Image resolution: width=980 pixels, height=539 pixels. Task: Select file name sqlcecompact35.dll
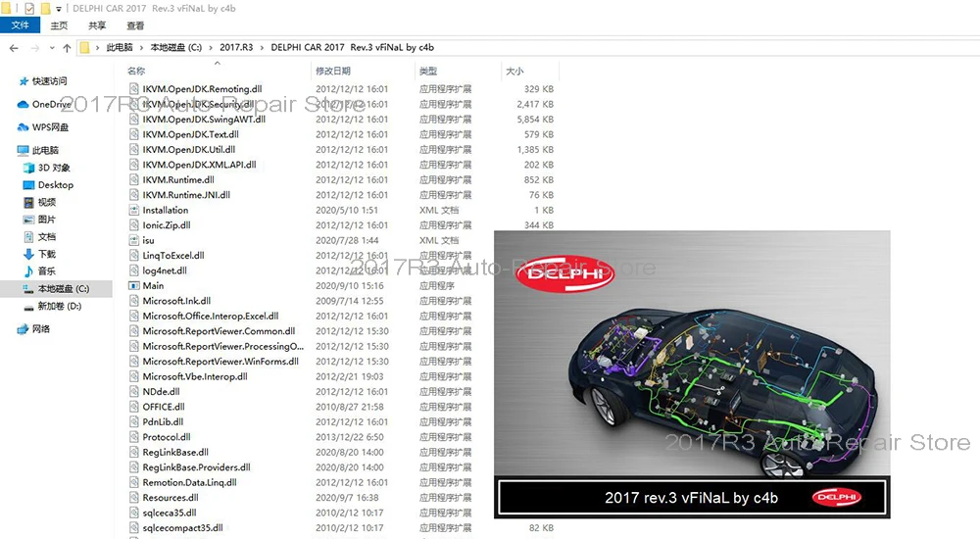point(182,528)
